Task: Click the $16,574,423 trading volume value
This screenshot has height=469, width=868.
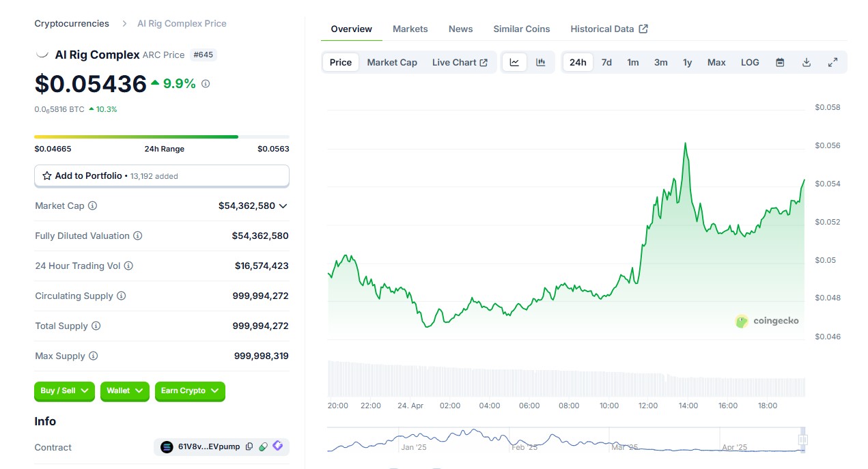Action: click(262, 266)
